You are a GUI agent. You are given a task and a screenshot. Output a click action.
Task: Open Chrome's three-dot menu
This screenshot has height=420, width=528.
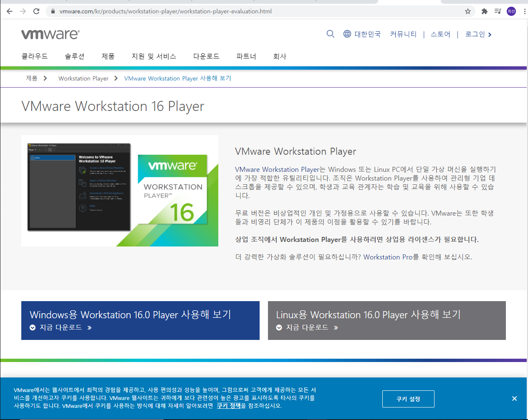[524, 11]
